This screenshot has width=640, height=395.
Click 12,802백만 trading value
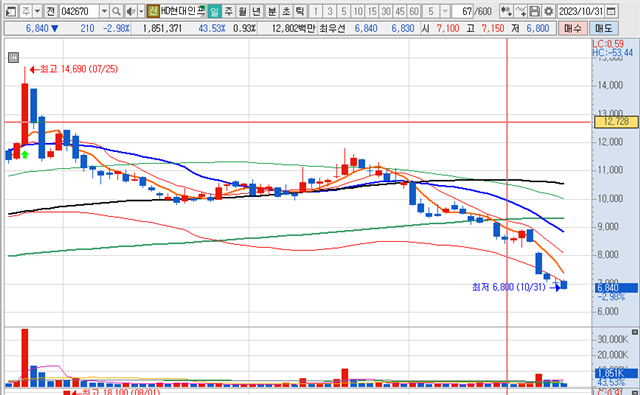[293, 29]
